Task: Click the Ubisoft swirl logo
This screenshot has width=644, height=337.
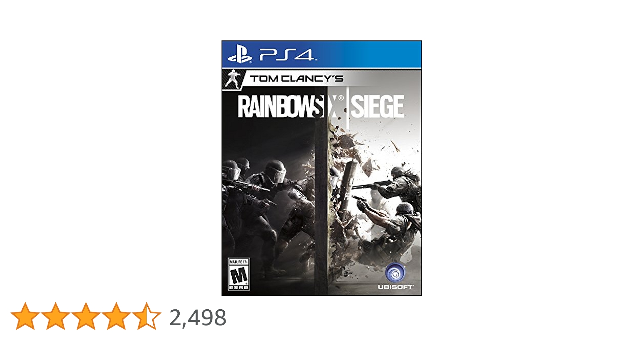Action: point(395,272)
